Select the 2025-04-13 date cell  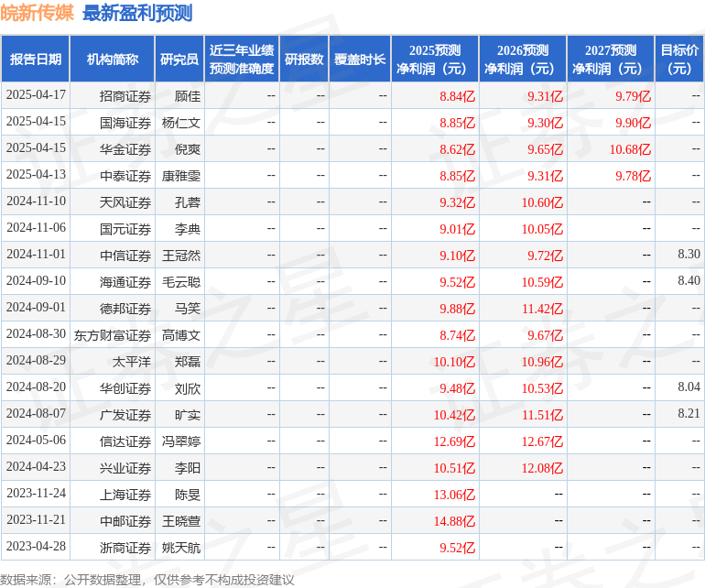click(36, 175)
